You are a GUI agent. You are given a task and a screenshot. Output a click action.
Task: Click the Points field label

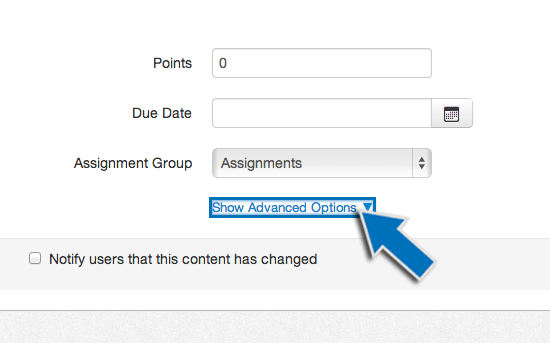point(173,63)
